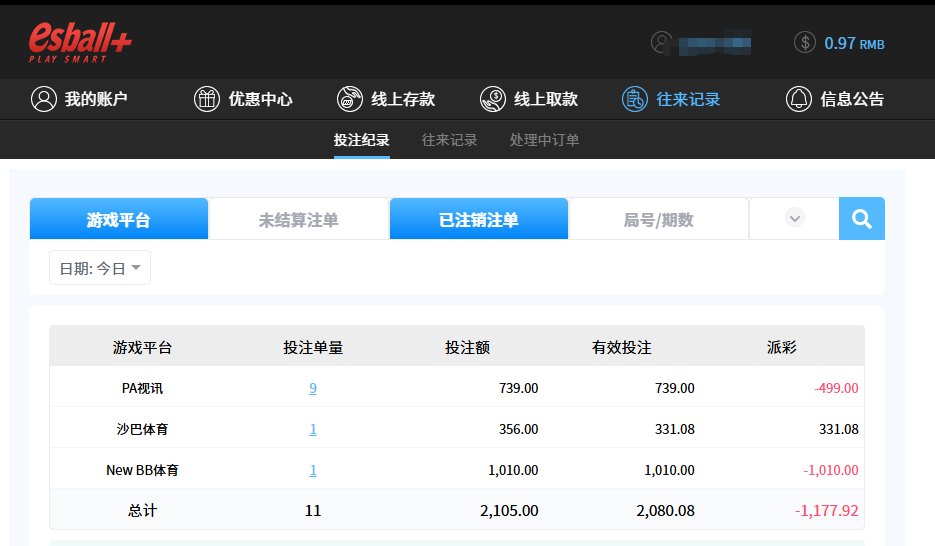
Task: Switch to 往来记录 sub-tab
Action: (x=450, y=140)
